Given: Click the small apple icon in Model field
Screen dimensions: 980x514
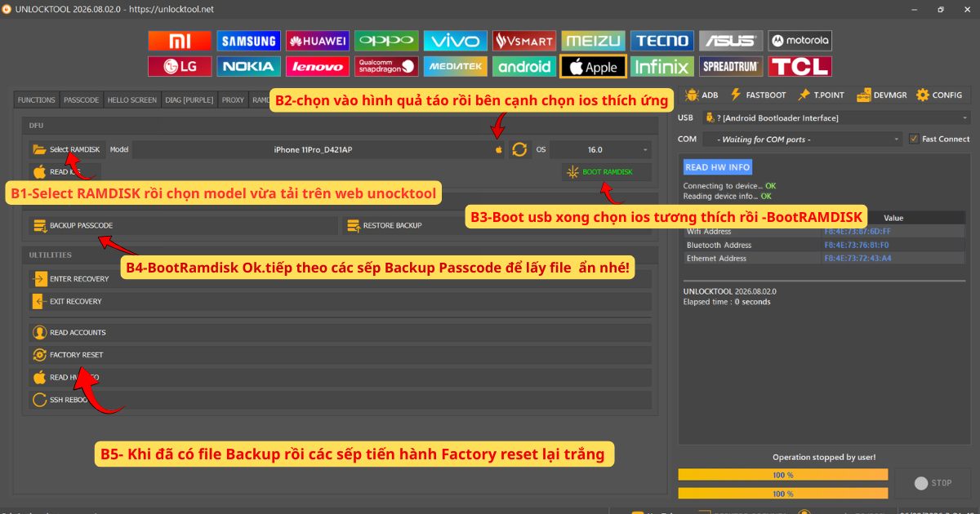Looking at the screenshot, I should click(x=499, y=150).
